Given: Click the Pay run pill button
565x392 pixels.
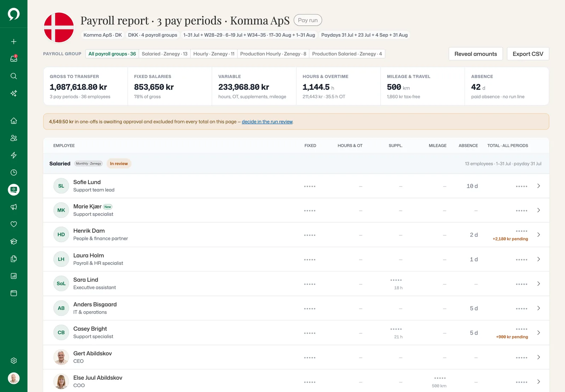Looking at the screenshot, I should point(308,20).
